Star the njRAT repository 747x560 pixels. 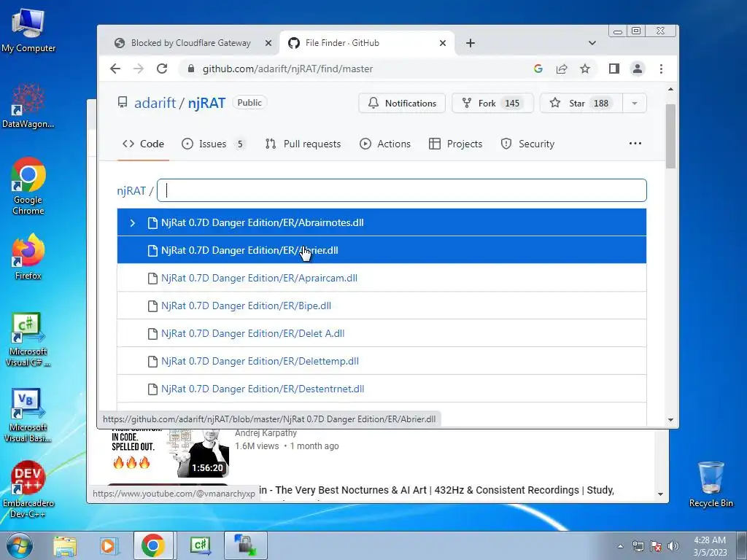581,103
